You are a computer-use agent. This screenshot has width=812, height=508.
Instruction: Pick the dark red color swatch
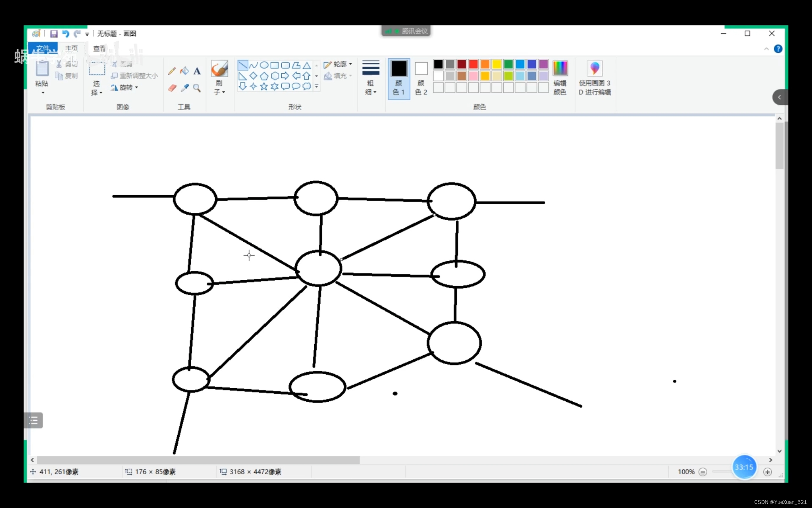tap(462, 64)
